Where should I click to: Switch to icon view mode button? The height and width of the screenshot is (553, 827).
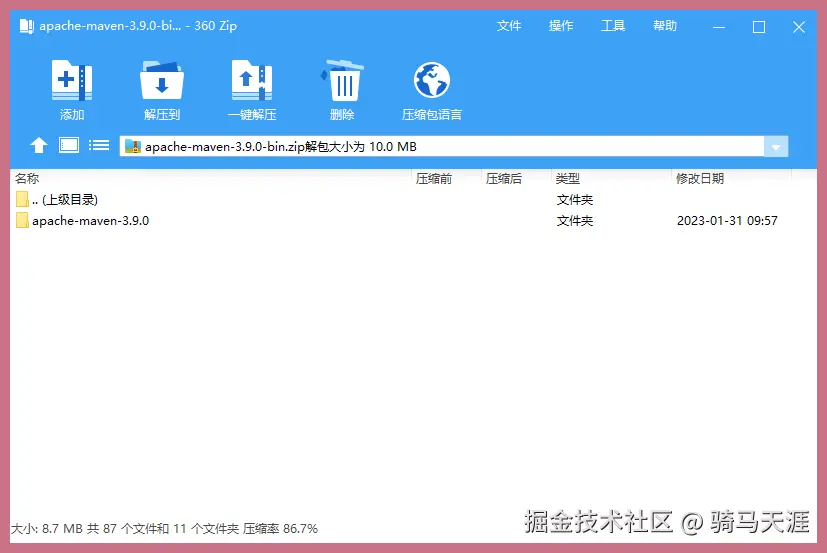(69, 145)
